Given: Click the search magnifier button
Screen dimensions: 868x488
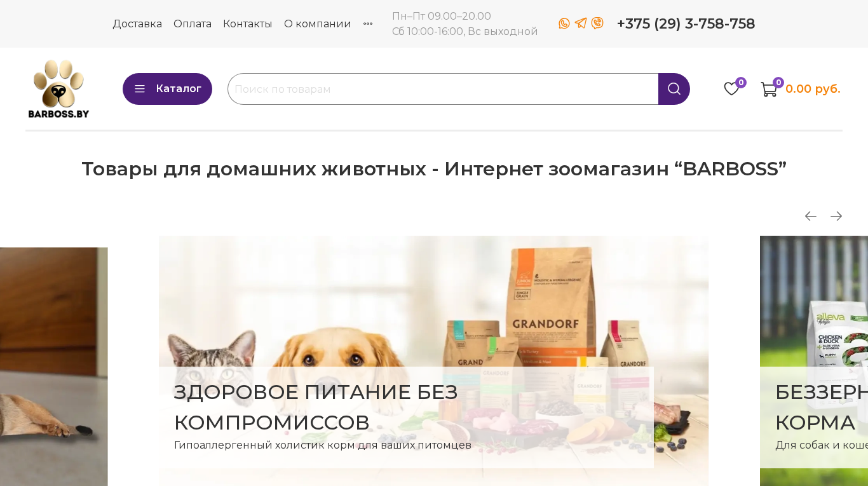Looking at the screenshot, I should coord(674,89).
